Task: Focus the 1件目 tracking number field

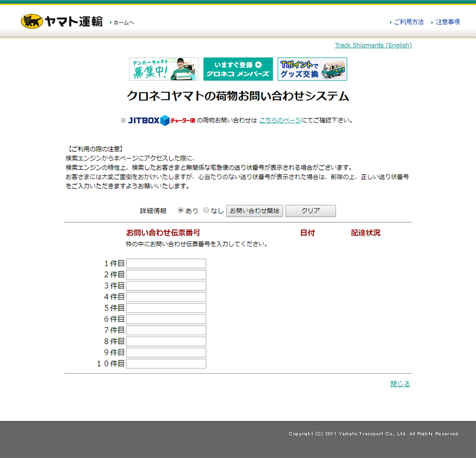Action: click(166, 264)
